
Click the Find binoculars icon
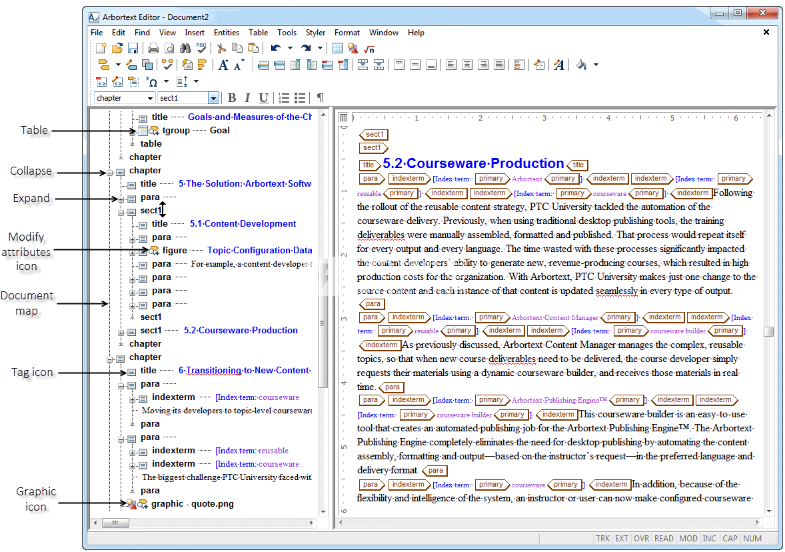185,48
